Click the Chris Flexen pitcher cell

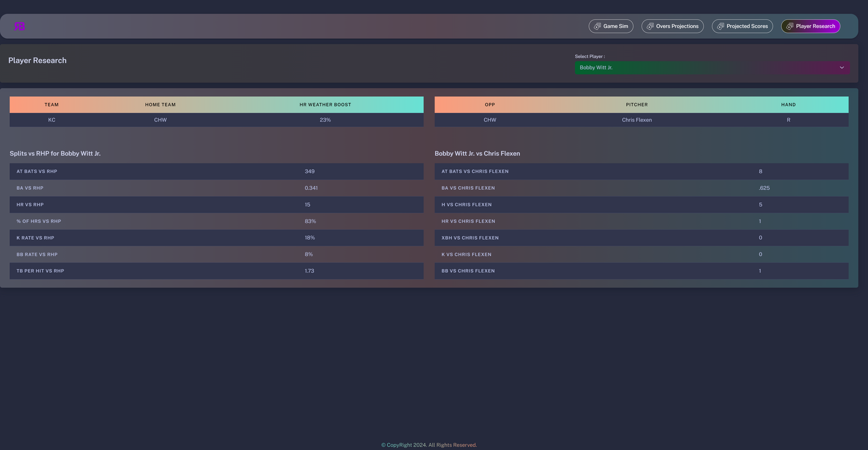[x=637, y=120]
